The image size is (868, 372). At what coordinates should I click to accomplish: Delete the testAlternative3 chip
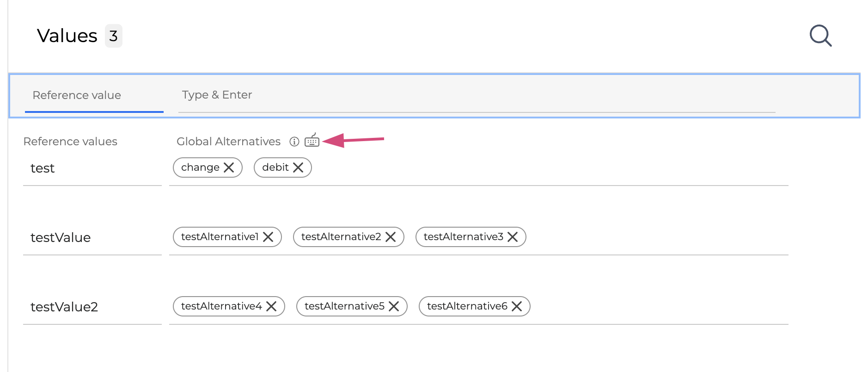tap(513, 237)
